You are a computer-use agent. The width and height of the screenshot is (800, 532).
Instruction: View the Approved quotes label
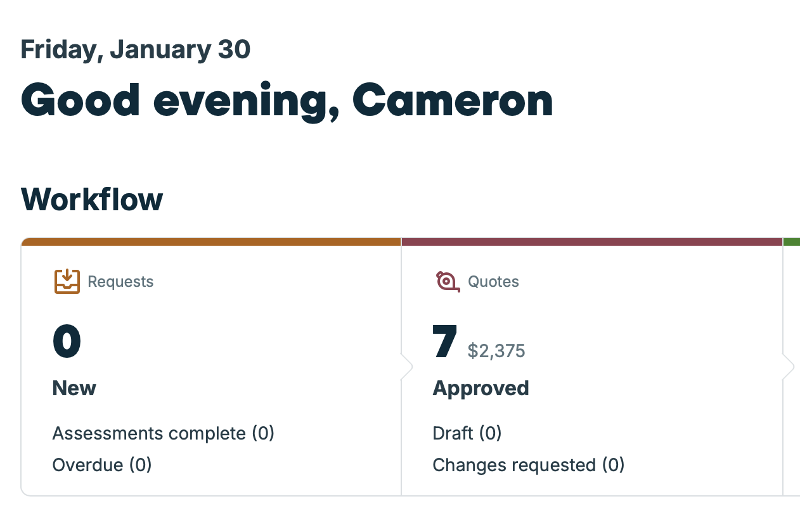[481, 388]
